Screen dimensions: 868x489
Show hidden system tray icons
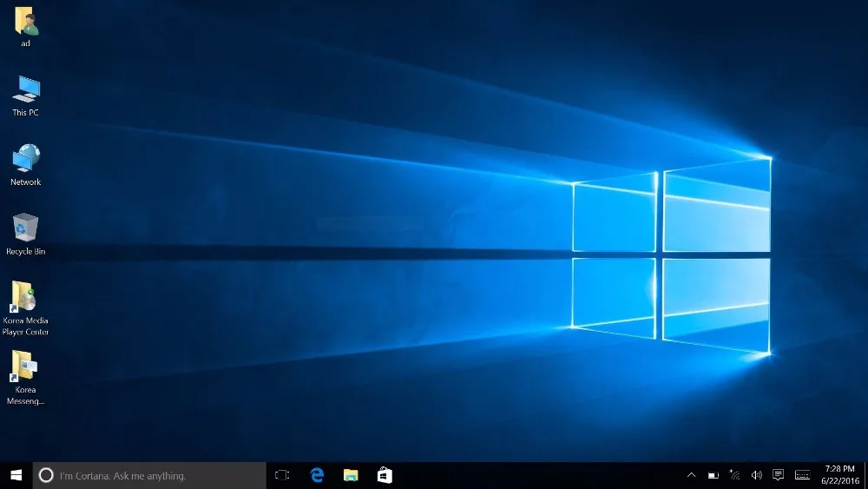[692, 475]
